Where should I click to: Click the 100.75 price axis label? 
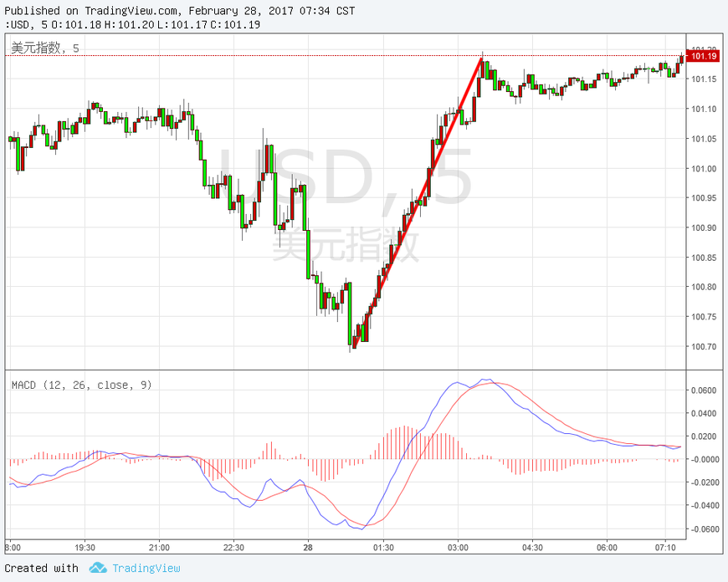pos(704,317)
